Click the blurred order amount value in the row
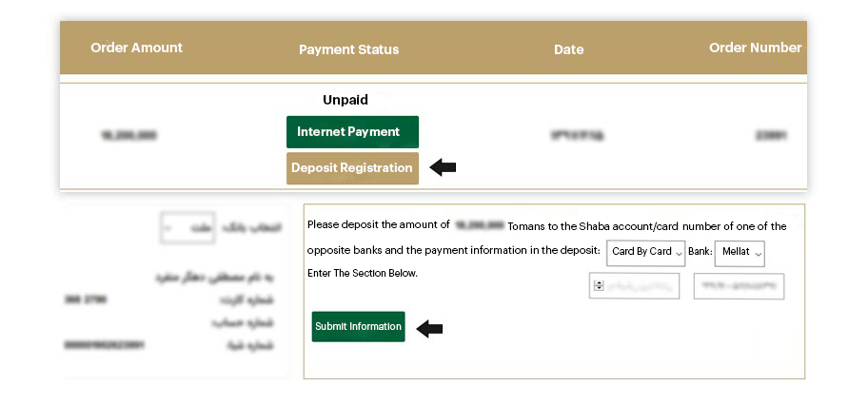This screenshot has height=405, width=868. (129, 135)
